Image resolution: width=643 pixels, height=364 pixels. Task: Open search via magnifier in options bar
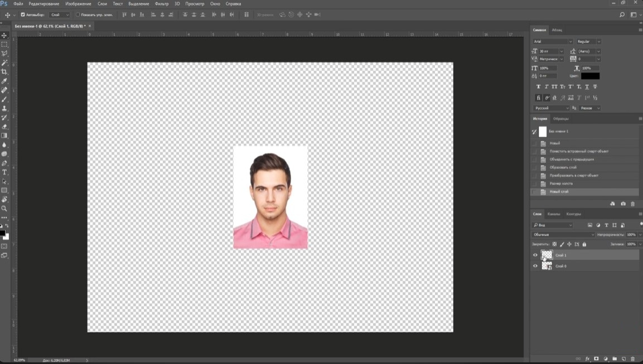click(x=622, y=14)
